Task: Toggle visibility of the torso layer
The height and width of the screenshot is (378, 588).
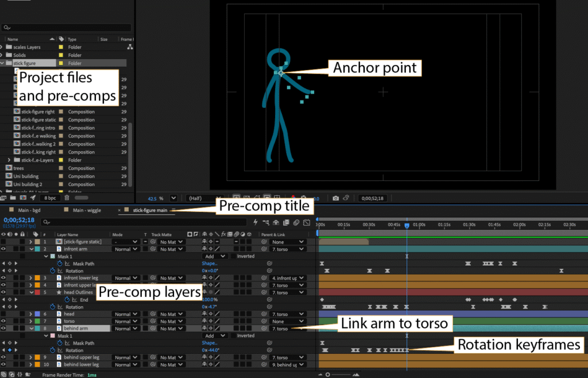Action: [x=4, y=321]
